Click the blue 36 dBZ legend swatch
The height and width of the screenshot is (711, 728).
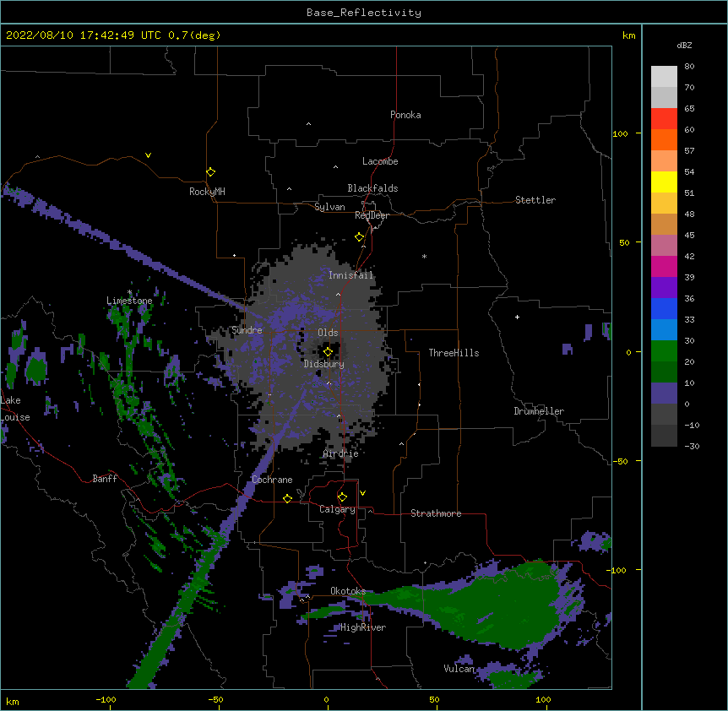click(664, 308)
